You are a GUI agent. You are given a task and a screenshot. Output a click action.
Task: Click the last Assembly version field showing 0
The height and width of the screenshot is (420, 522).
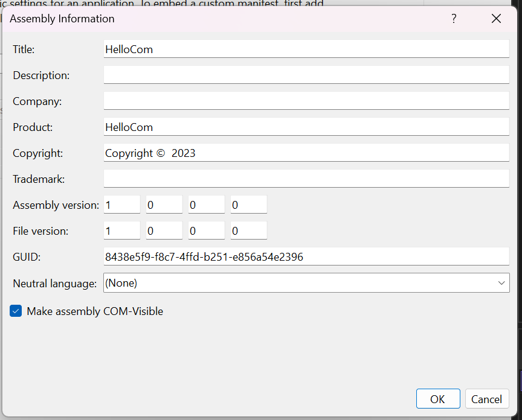[248, 205]
